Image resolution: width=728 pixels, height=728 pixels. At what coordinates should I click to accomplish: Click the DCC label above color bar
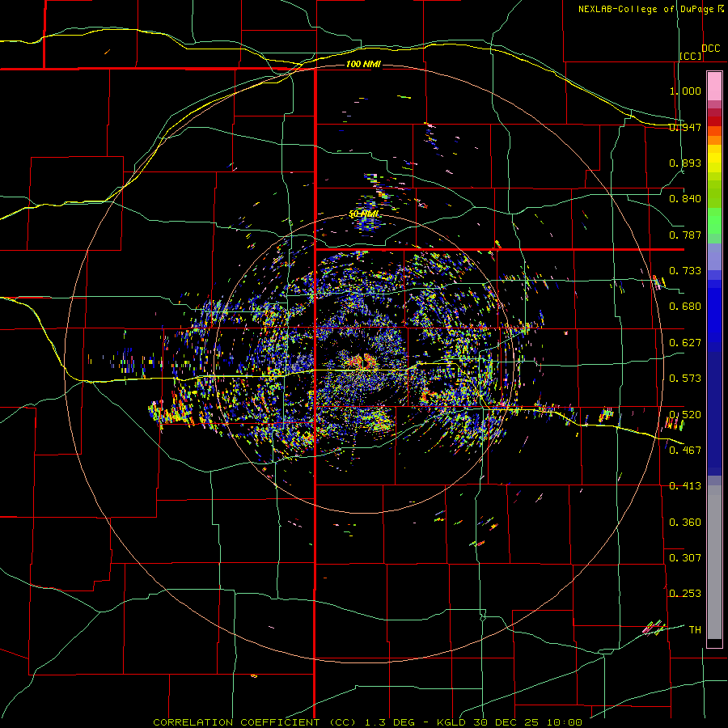[710, 49]
